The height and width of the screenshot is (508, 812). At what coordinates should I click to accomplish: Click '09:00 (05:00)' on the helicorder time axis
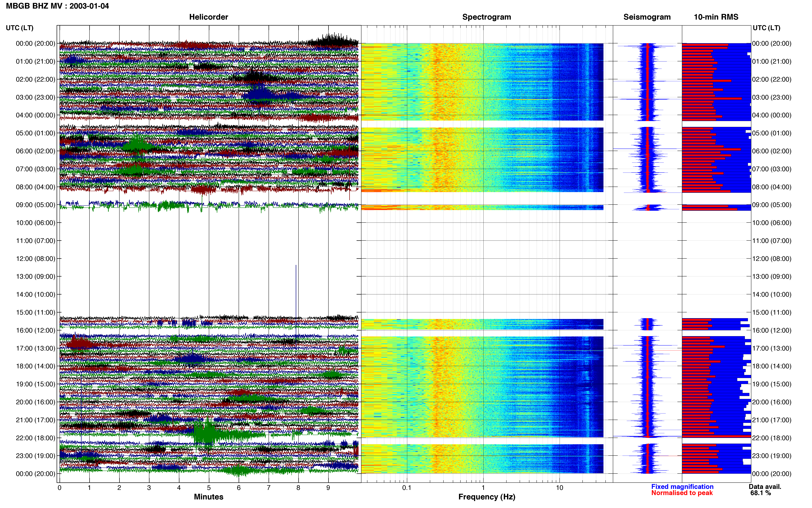36,205
